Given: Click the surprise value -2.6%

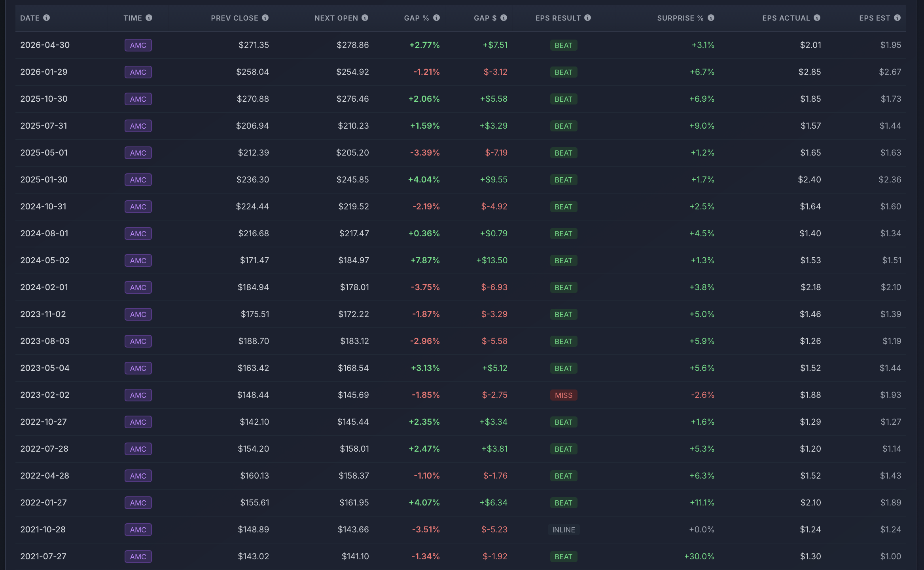Looking at the screenshot, I should [x=702, y=395].
